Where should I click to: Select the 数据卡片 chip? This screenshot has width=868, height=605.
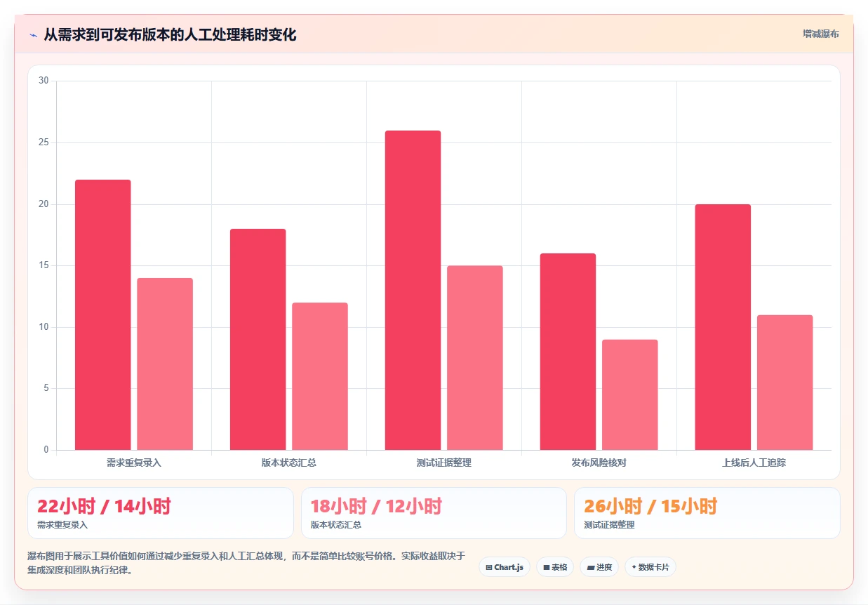[650, 567]
